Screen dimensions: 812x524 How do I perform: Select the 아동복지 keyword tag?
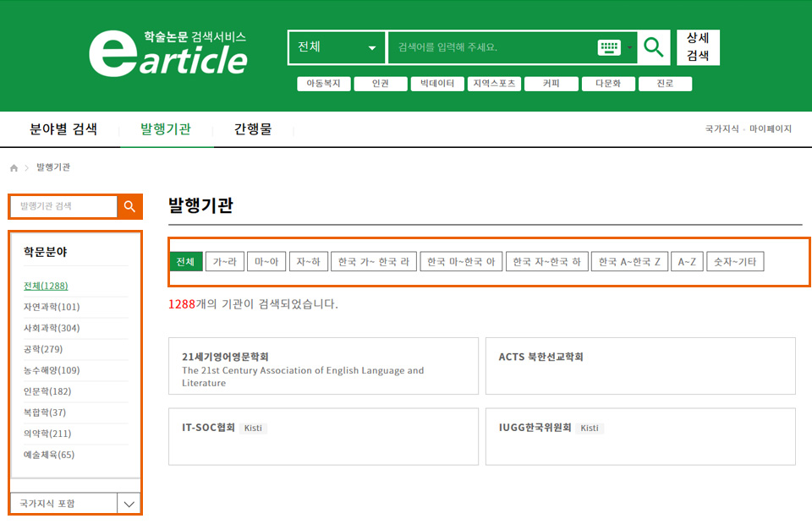324,84
